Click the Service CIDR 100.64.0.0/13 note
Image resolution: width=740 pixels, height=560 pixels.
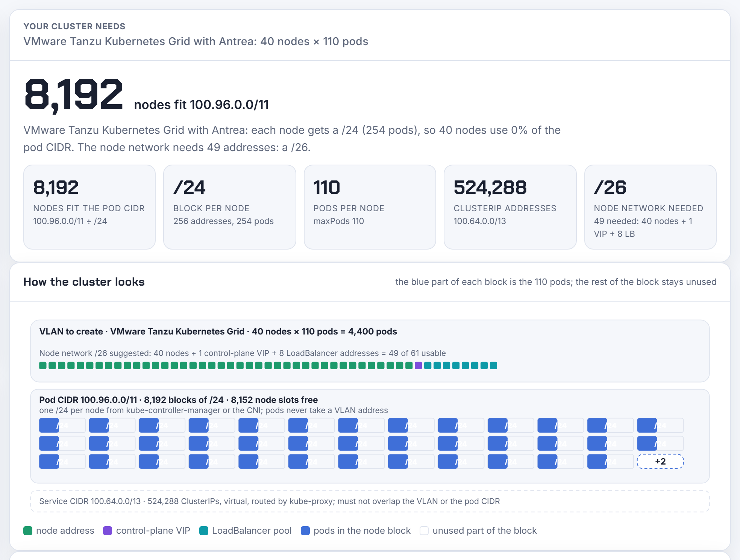point(370,501)
